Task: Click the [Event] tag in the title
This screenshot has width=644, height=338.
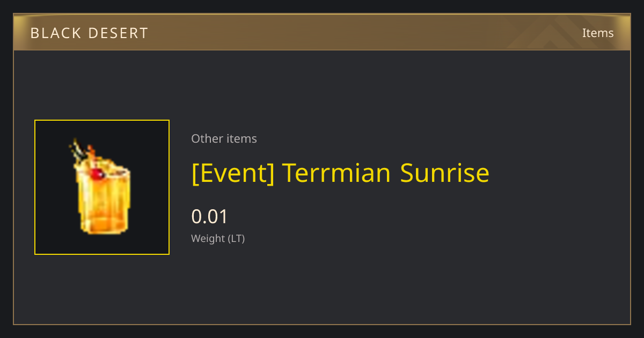Action: pos(233,173)
